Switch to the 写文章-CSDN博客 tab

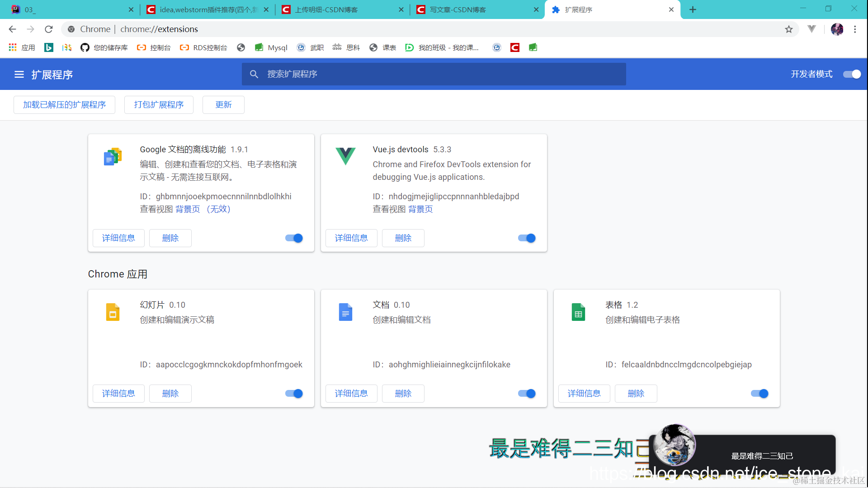point(457,9)
